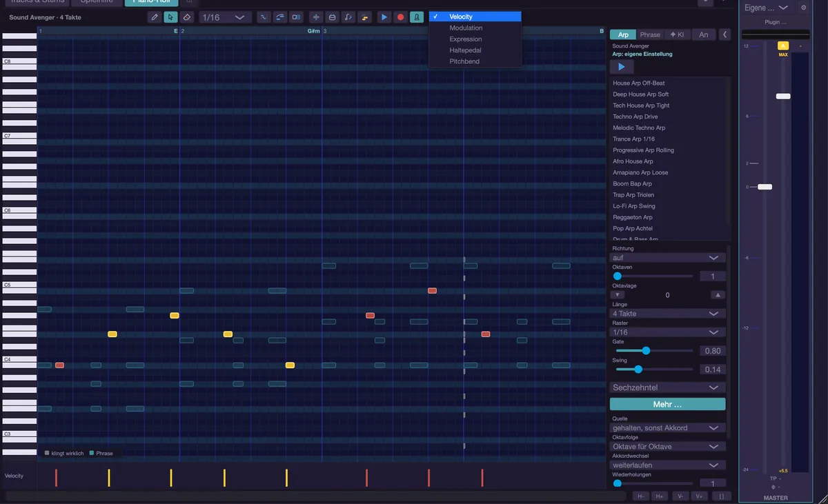Click the Oktaven slider handle

coord(618,276)
